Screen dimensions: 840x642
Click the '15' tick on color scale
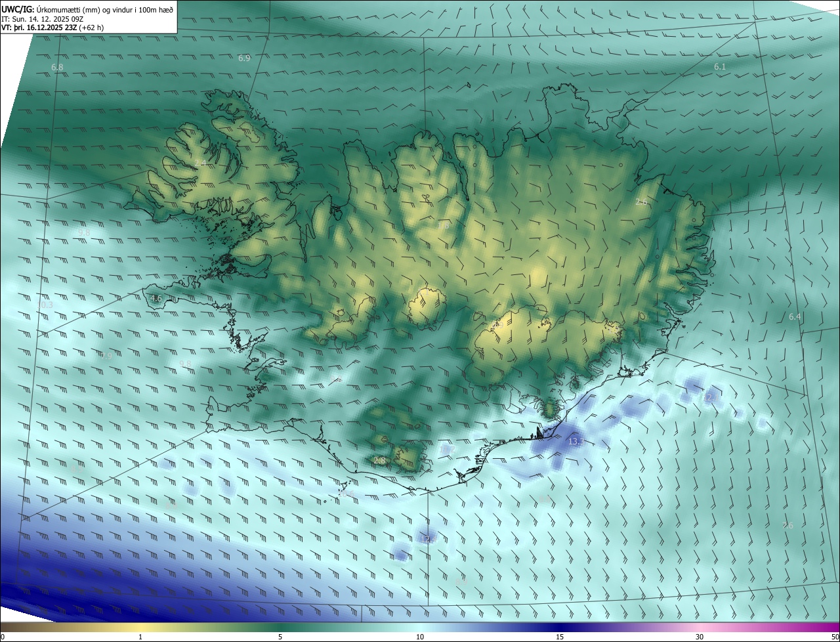point(560,637)
